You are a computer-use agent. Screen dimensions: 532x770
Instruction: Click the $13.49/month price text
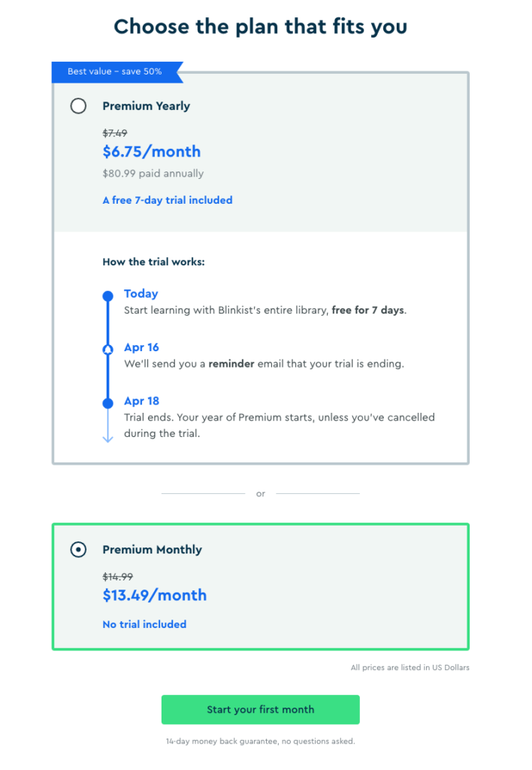pyautogui.click(x=154, y=595)
